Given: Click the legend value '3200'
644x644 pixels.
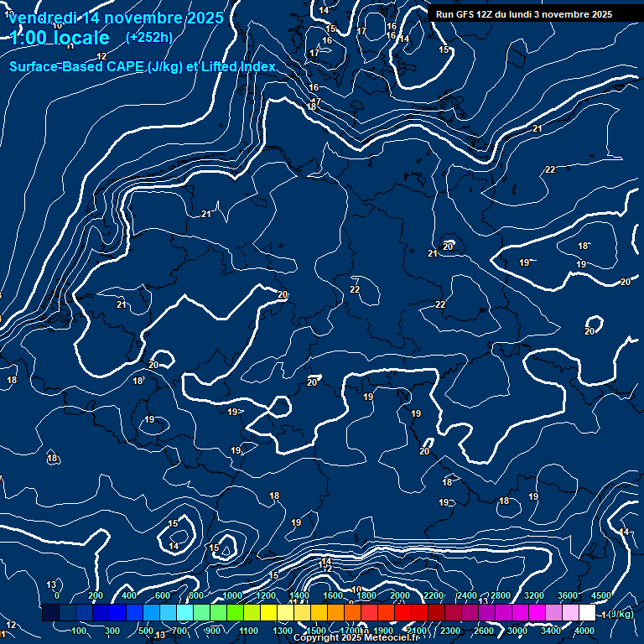Looking at the screenshot, I should click(x=534, y=595).
